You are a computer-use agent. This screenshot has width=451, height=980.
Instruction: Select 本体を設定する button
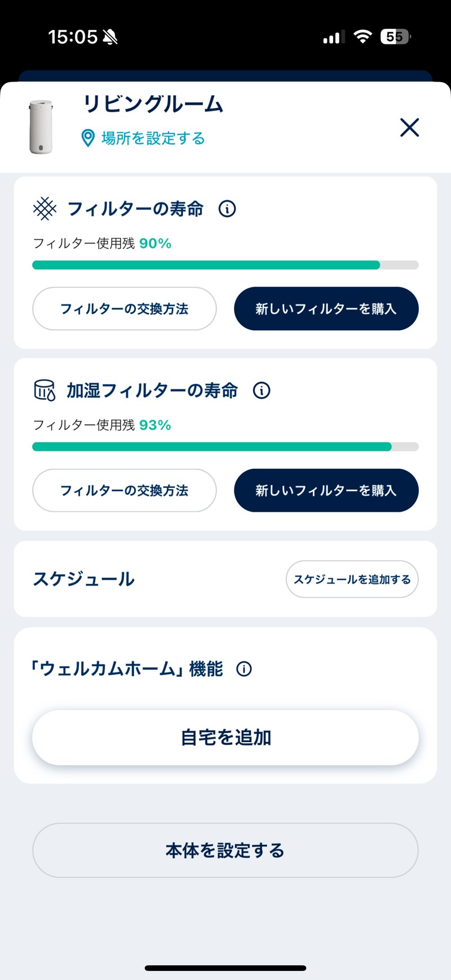click(x=225, y=850)
